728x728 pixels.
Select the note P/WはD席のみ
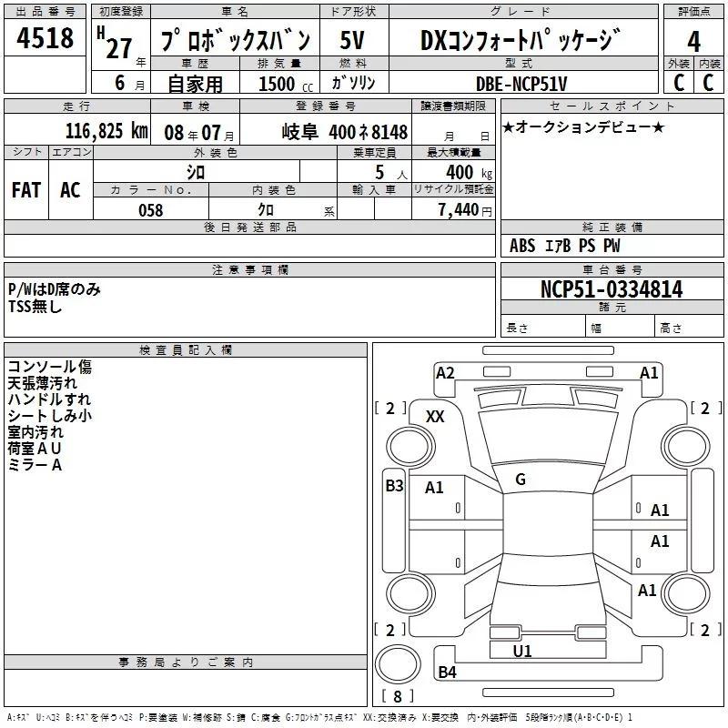click(x=55, y=289)
